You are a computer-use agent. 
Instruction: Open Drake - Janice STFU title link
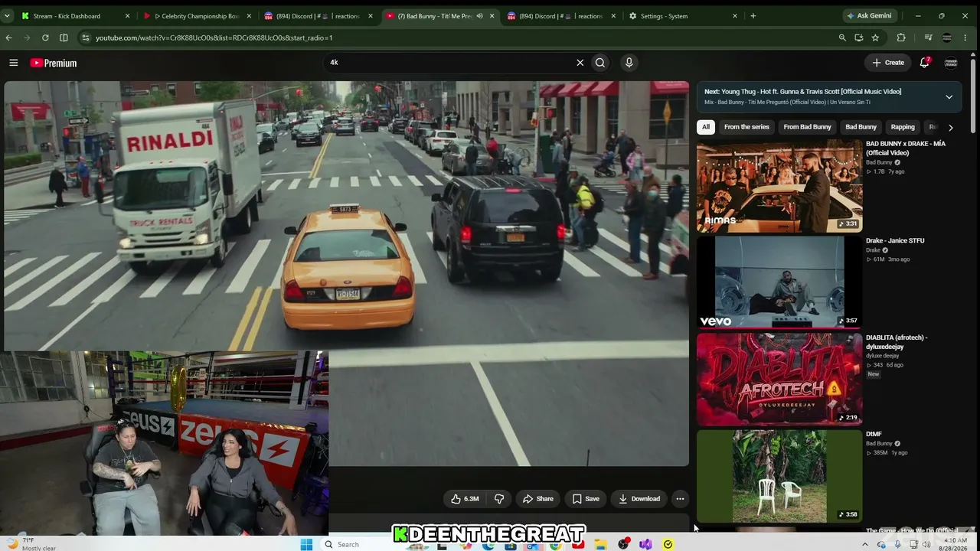tap(895, 241)
